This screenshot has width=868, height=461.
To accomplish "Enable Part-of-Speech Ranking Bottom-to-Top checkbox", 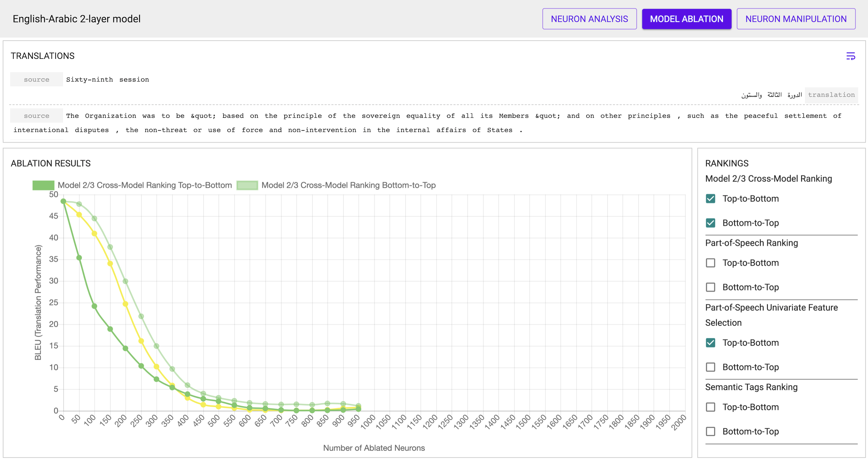I will click(710, 287).
